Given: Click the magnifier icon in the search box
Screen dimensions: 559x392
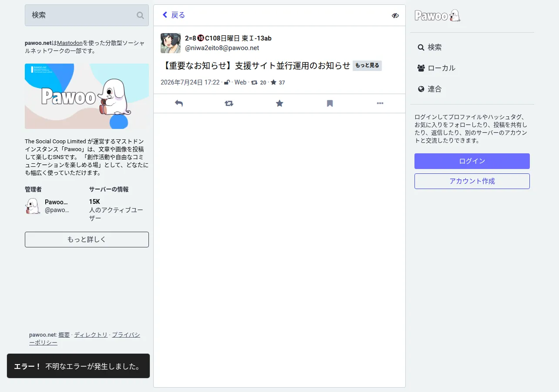Looking at the screenshot, I should [x=140, y=15].
